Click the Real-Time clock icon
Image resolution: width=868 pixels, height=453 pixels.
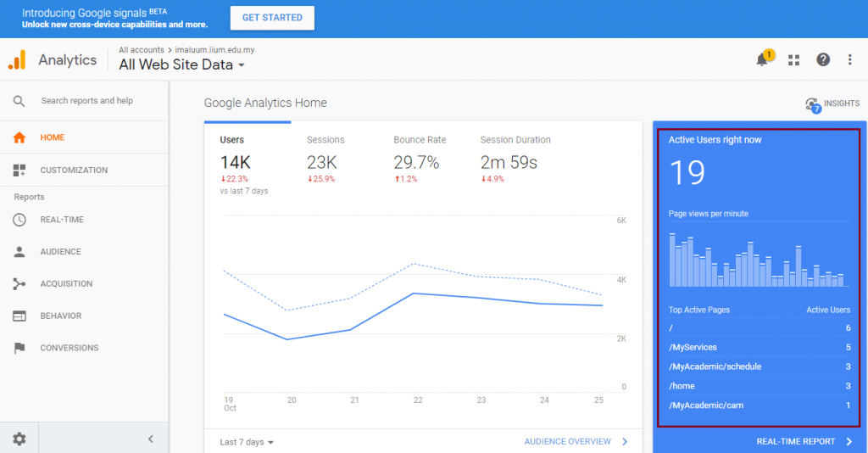pos(19,220)
